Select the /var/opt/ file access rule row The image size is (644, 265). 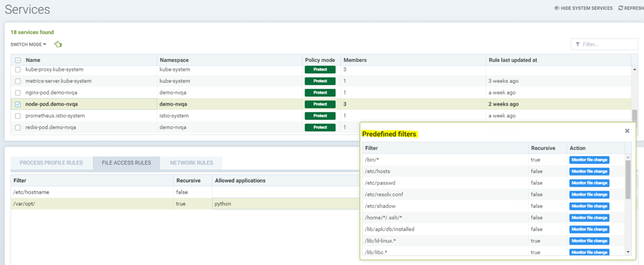[90, 204]
